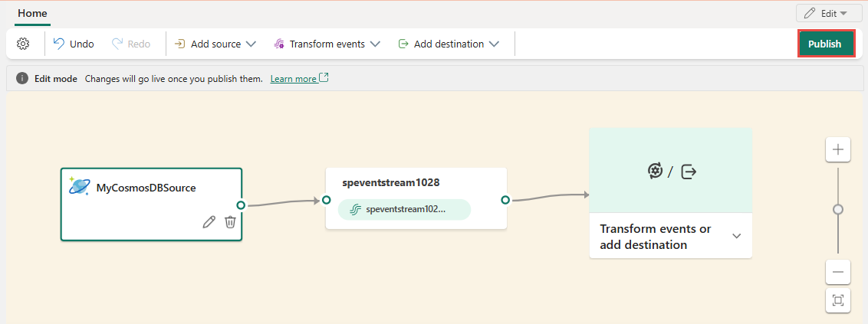Click the zoom slider handle

[x=838, y=210]
